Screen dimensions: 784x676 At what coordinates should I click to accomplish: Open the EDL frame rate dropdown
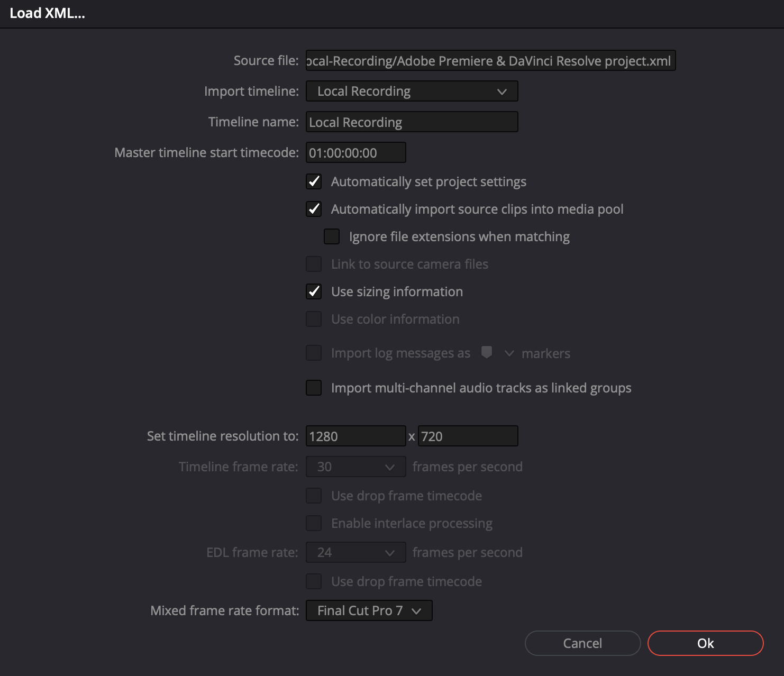coord(355,552)
